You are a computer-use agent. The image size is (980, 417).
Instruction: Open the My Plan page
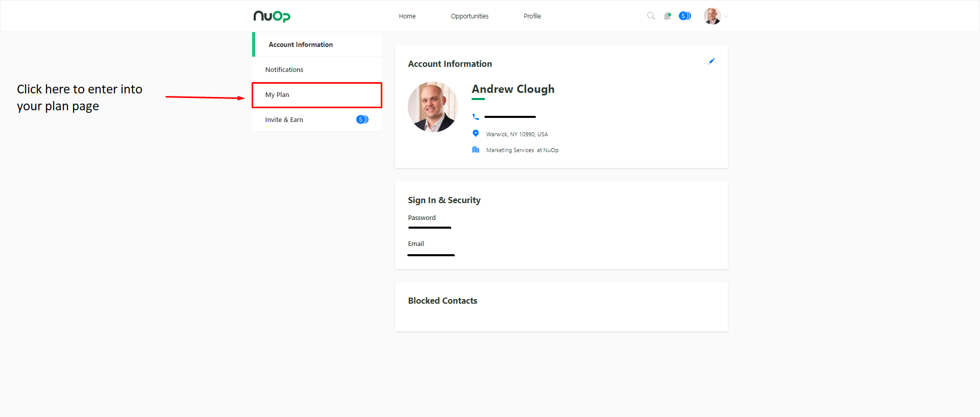pyautogui.click(x=317, y=95)
